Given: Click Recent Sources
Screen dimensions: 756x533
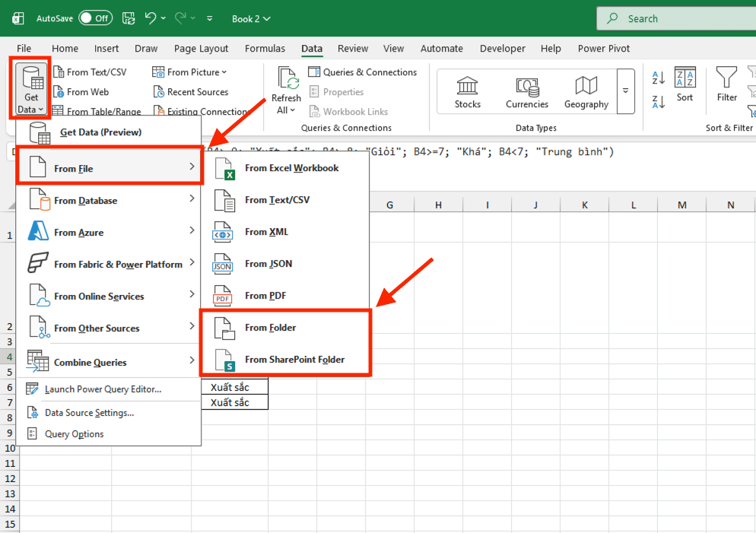Looking at the screenshot, I should click(x=191, y=91).
